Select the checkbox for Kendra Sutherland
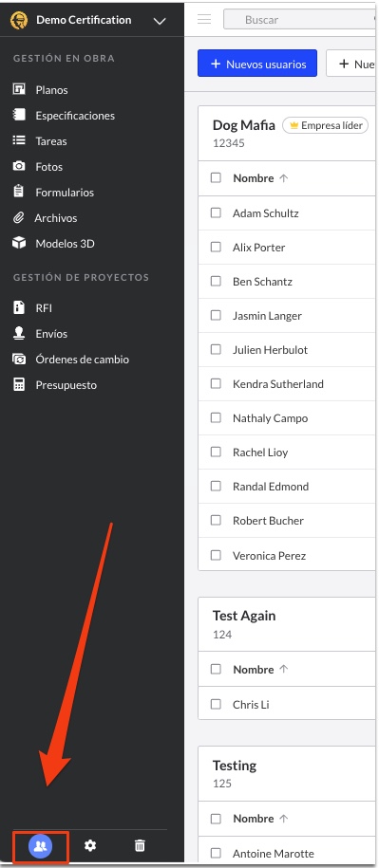The width and height of the screenshot is (379, 868). (217, 383)
